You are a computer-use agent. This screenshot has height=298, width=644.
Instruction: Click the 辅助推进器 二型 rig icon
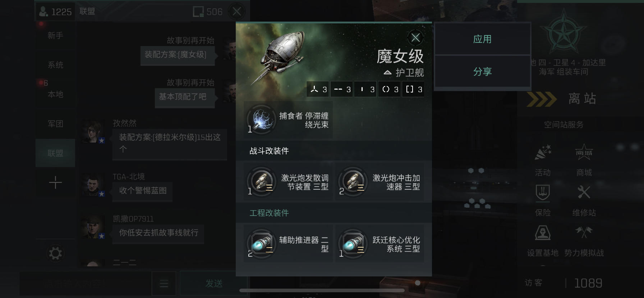pos(262,243)
